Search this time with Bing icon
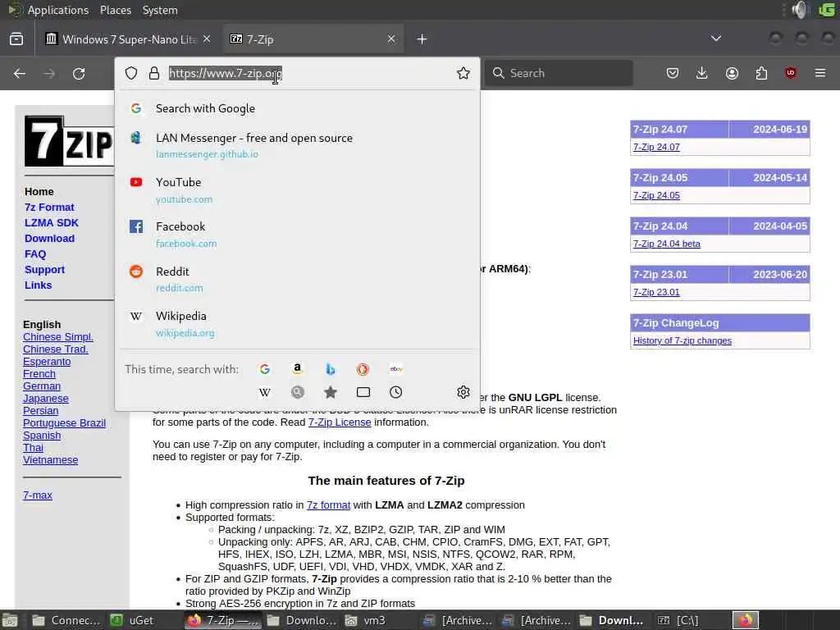The width and height of the screenshot is (840, 630). [x=330, y=369]
